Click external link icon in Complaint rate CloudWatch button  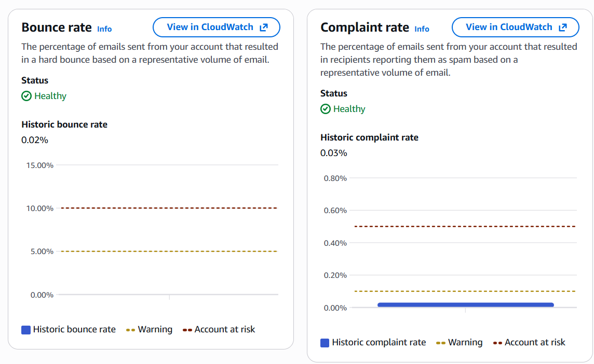point(562,27)
